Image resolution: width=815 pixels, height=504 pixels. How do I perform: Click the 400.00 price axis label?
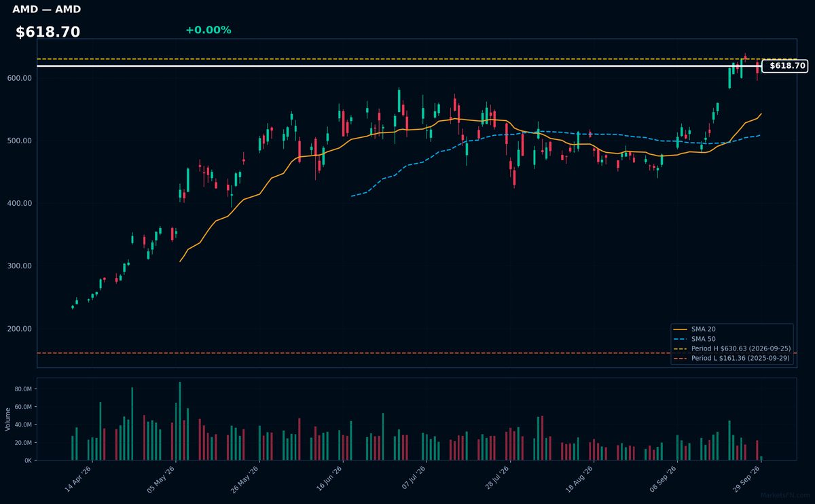[x=20, y=203]
